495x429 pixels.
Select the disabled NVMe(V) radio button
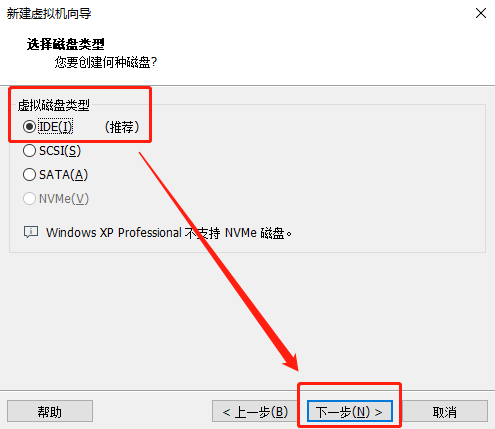(29, 199)
